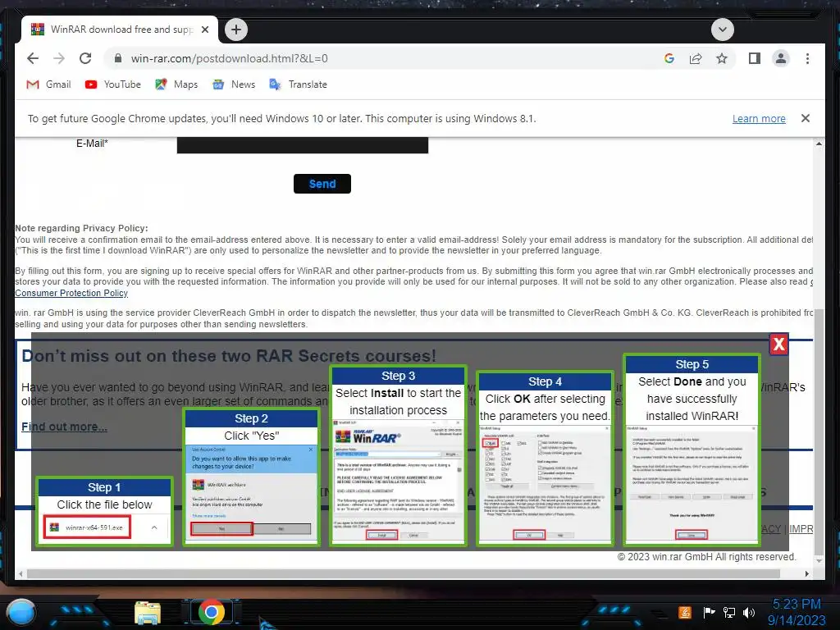840x630 pixels.
Task: Click Chrome icon in taskbar
Action: click(x=211, y=612)
